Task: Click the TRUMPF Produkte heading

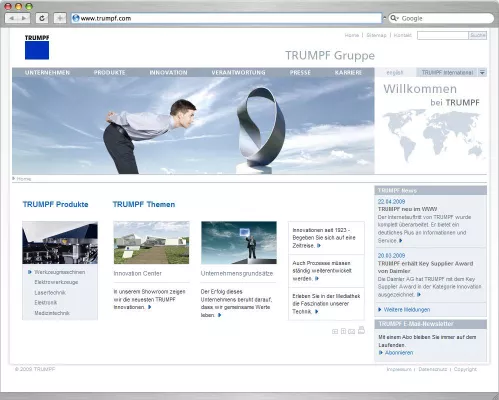Action: [55, 204]
